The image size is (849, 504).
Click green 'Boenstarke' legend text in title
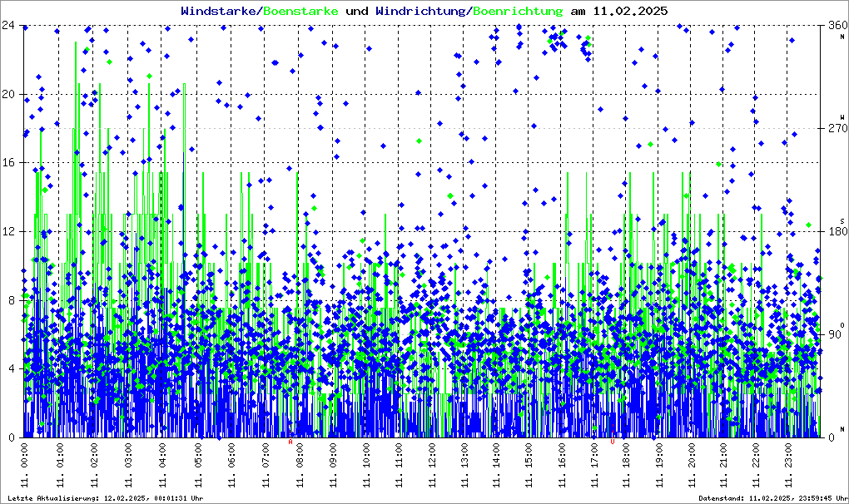(300, 12)
